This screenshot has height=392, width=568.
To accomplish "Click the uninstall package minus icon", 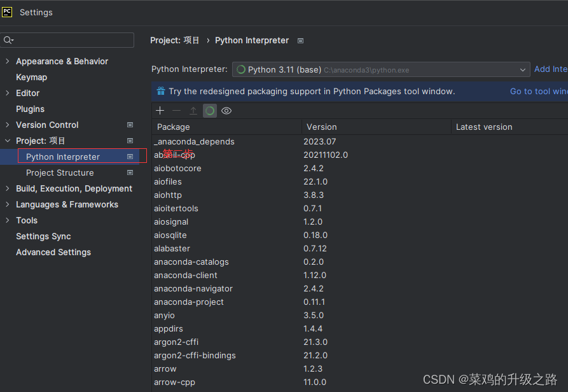I will click(x=176, y=111).
